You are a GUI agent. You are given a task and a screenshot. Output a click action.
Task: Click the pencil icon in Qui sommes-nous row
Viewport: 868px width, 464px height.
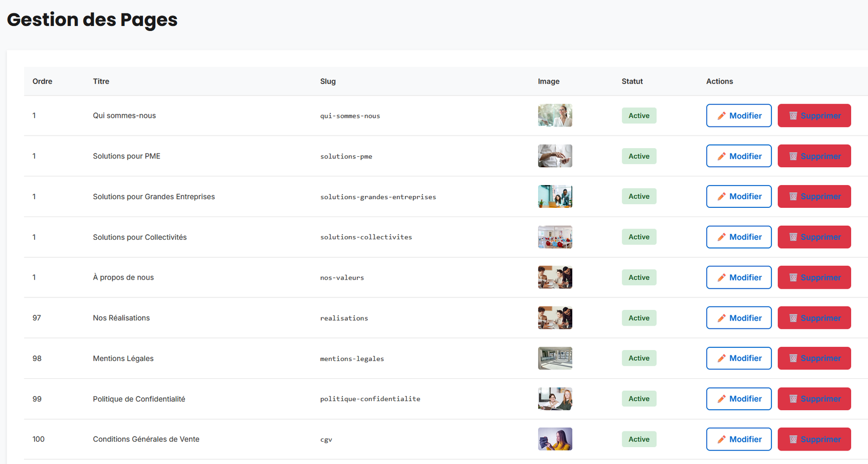(x=722, y=116)
